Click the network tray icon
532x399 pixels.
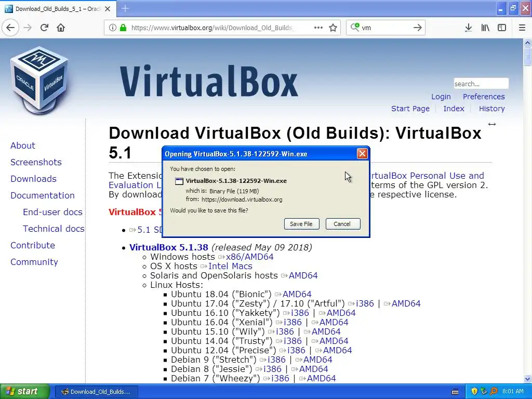coord(484,391)
